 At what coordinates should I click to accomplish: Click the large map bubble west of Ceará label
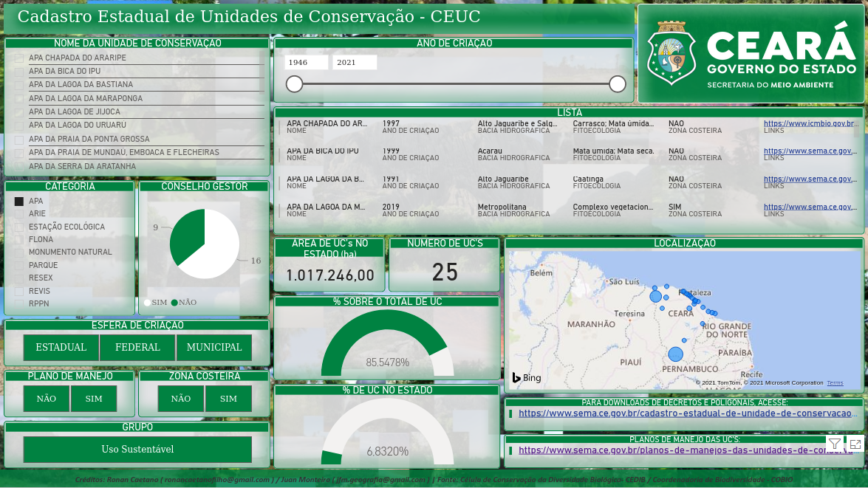pyautogui.click(x=655, y=296)
